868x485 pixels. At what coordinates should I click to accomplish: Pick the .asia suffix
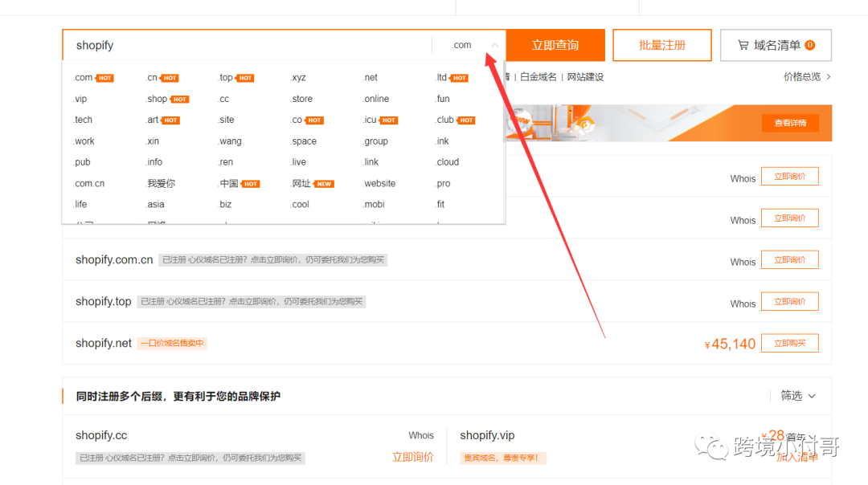pyautogui.click(x=155, y=205)
